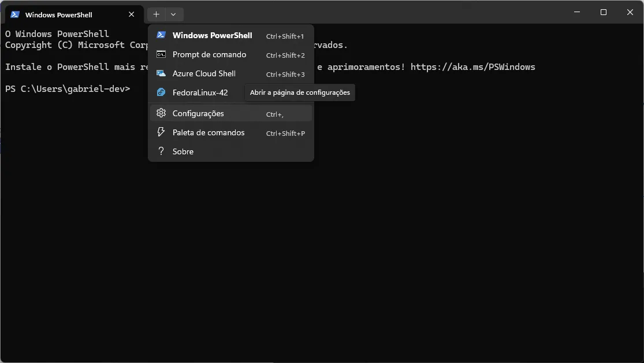The image size is (644, 363).
Task: Click the lightning bolt command palette icon
Action: click(x=161, y=132)
